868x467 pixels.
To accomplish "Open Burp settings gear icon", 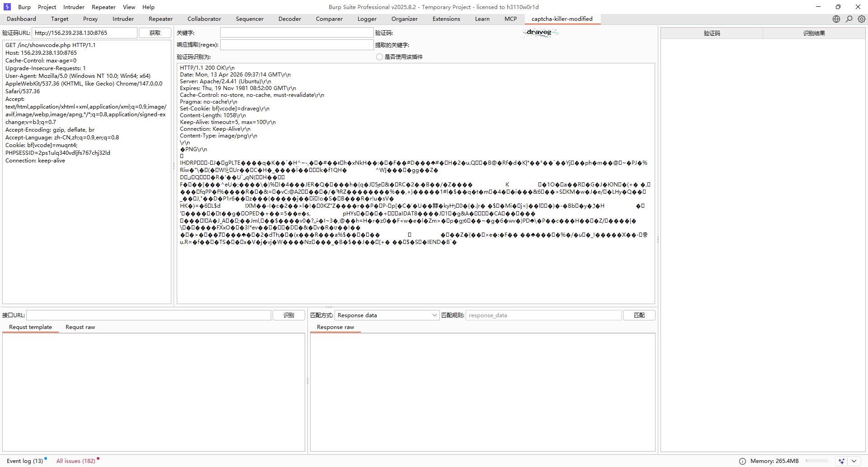I will (x=862, y=19).
